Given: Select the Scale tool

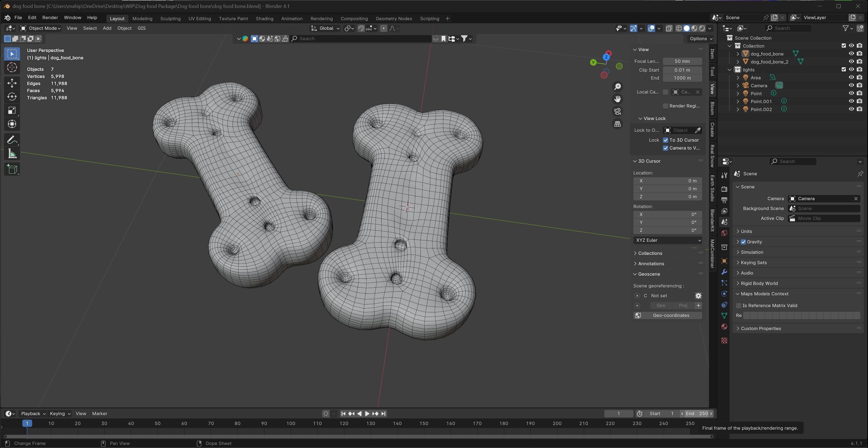Looking at the screenshot, I should pos(12,110).
